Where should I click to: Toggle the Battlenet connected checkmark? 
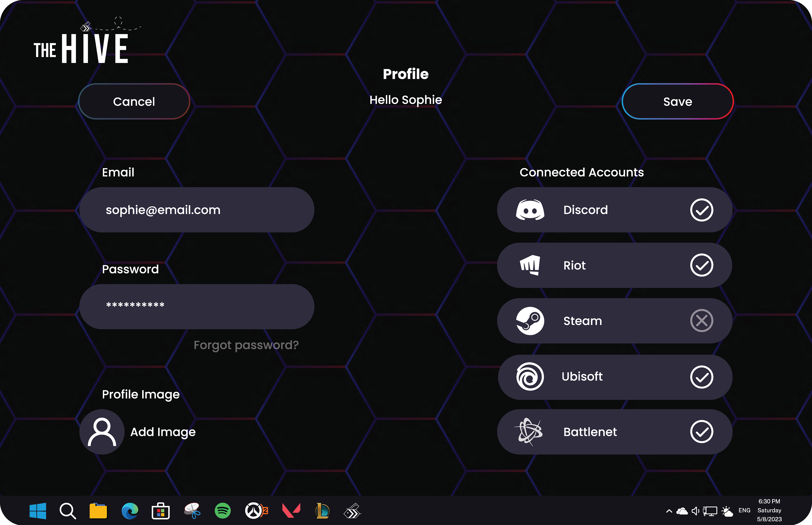click(702, 432)
